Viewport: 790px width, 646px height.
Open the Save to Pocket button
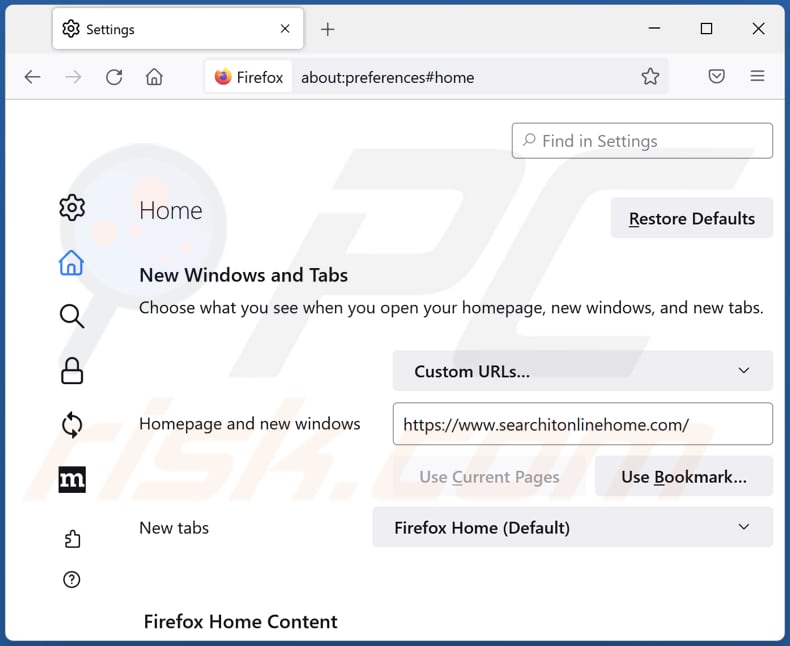(716, 77)
